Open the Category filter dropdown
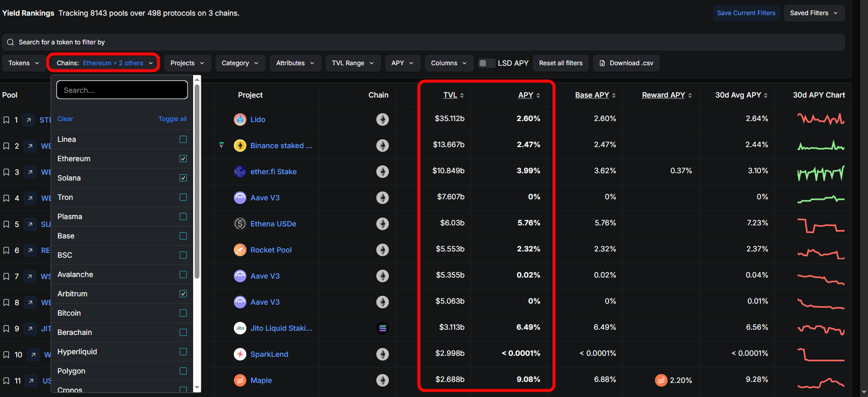Viewport: 868px width, 397px height. click(240, 63)
